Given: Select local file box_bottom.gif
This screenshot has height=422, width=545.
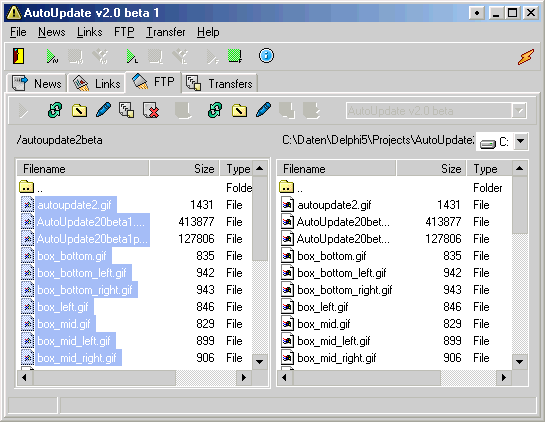Looking at the screenshot, I should pyautogui.click(x=332, y=256).
